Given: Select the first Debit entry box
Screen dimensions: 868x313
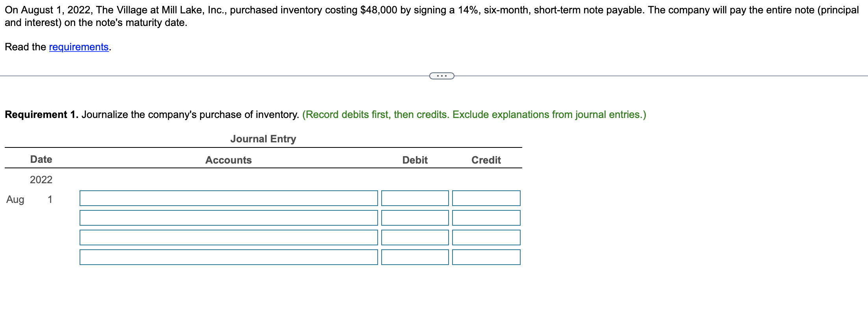Looking at the screenshot, I should pyautogui.click(x=414, y=198).
